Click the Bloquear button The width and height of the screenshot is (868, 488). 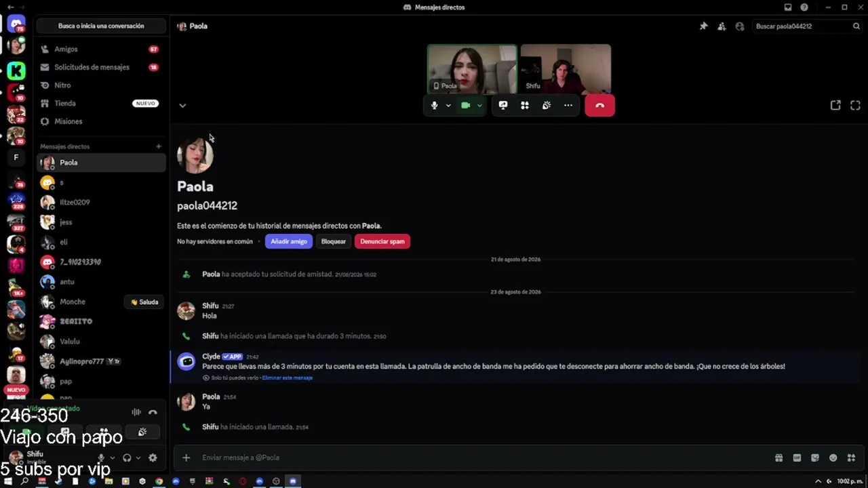coord(334,241)
